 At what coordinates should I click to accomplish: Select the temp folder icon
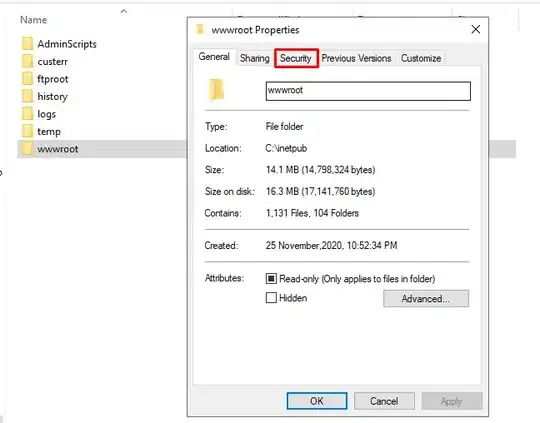click(x=27, y=131)
